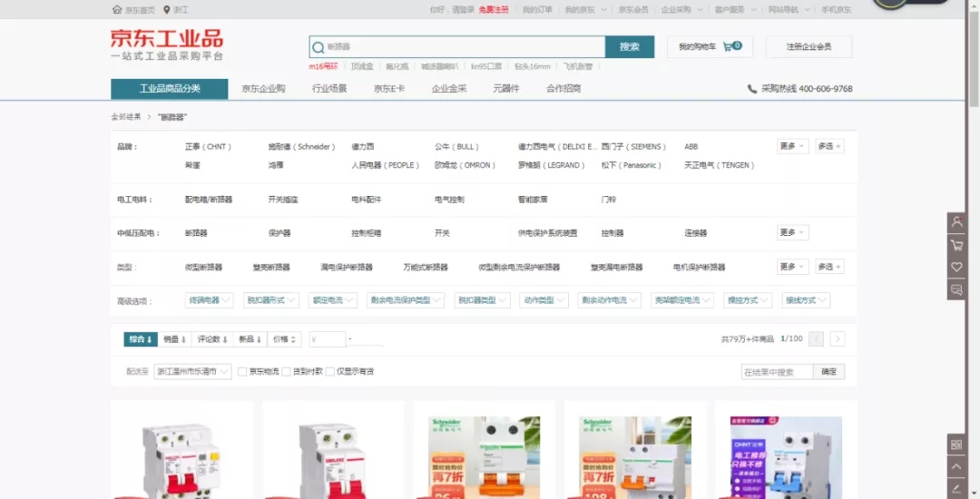Image resolution: width=980 pixels, height=499 pixels.
Task: Go to the previous results page arrow
Action: [x=816, y=339]
